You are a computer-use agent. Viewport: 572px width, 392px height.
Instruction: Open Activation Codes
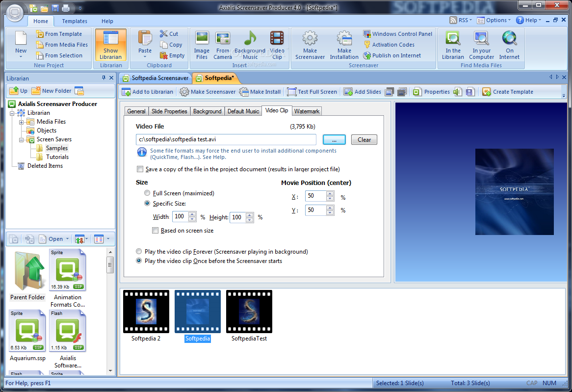[389, 45]
